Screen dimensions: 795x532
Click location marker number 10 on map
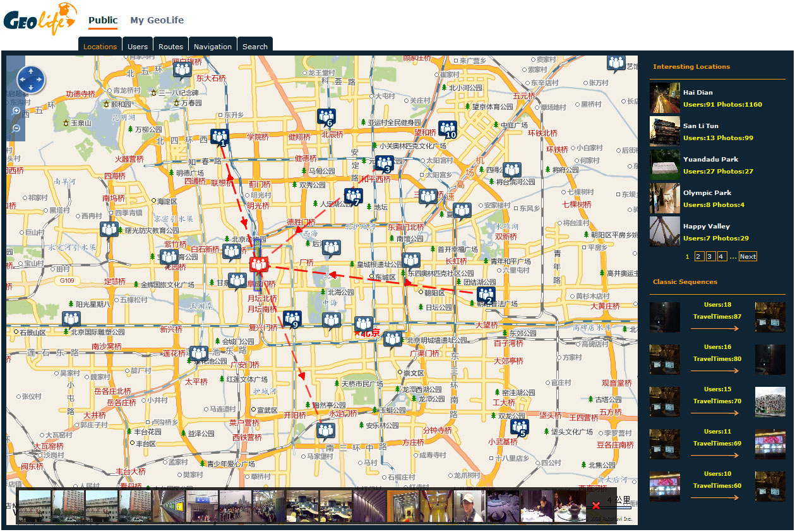[x=448, y=129]
